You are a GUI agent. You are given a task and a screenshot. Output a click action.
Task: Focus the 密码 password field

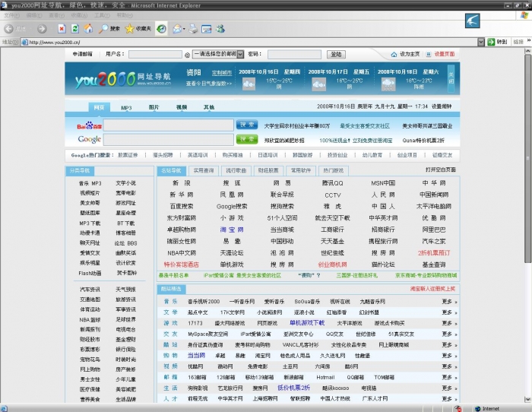(x=294, y=54)
